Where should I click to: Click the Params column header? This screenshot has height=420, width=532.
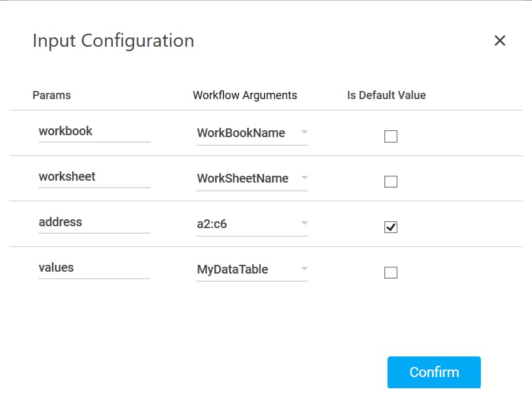[52, 95]
